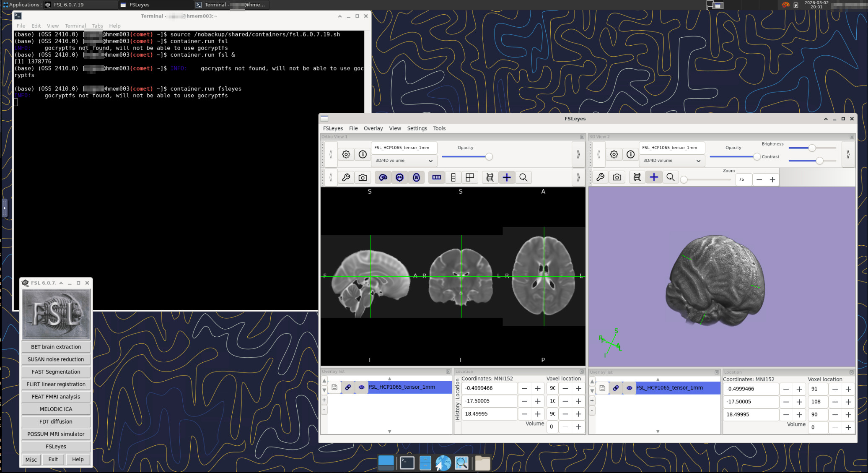Open the Tools menu in FSLeyes
Image resolution: width=868 pixels, height=473 pixels.
[x=439, y=128]
